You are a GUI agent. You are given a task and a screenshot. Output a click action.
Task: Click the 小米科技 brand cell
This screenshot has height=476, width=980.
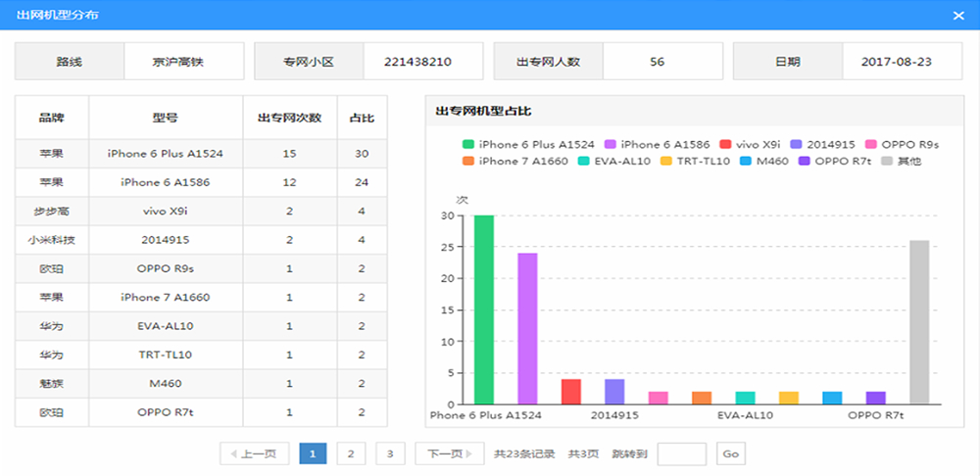[x=52, y=240]
